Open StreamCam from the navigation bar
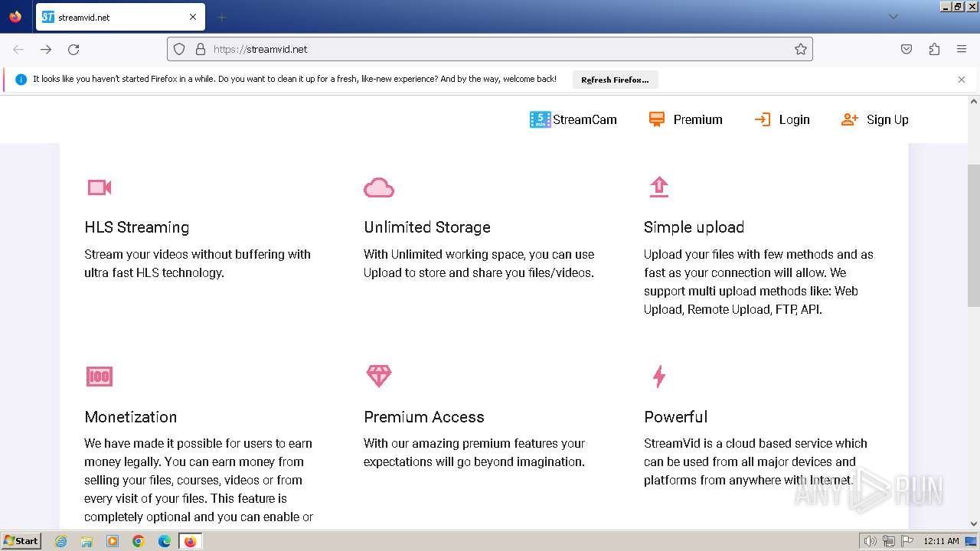 (573, 119)
